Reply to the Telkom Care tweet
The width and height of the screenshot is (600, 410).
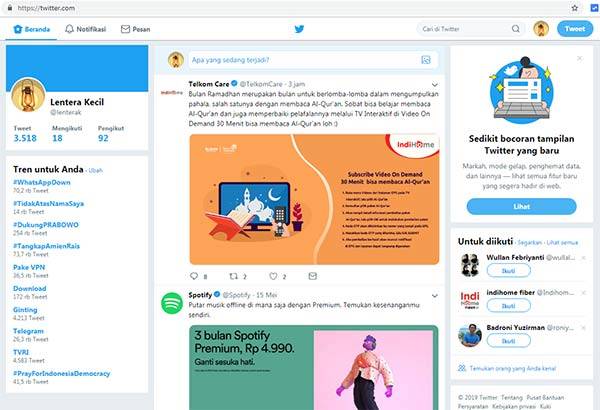click(194, 276)
